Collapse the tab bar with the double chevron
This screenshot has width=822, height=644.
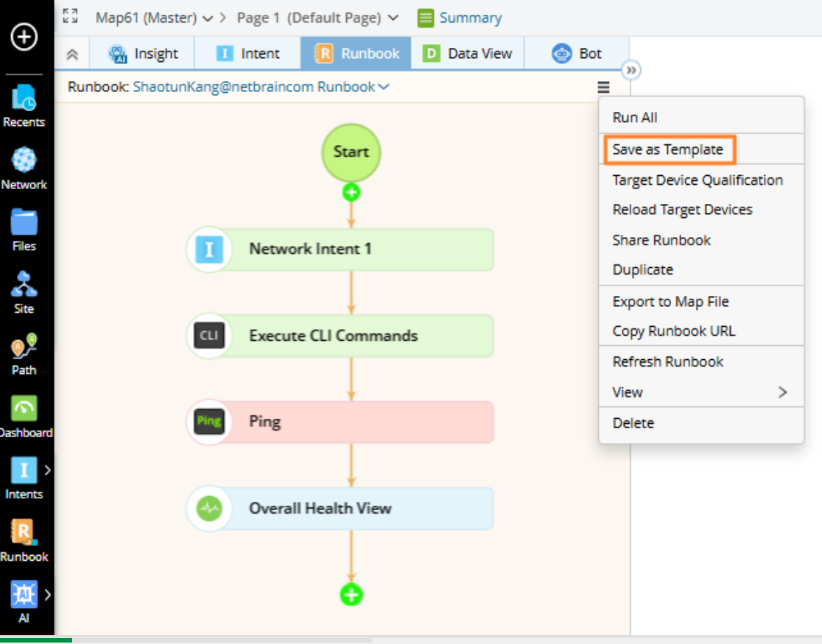[x=71, y=53]
